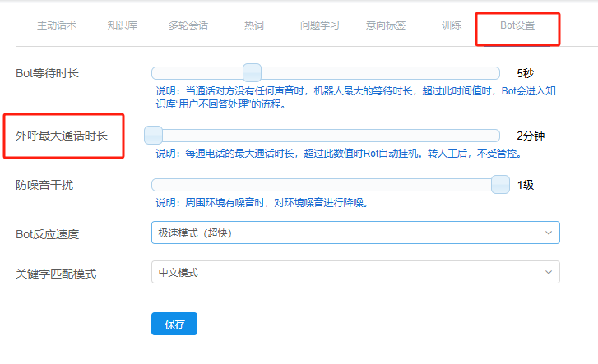This screenshot has width=598, height=364.
Task: Click the Bot等待时长 slider handle
Action: pos(252,72)
